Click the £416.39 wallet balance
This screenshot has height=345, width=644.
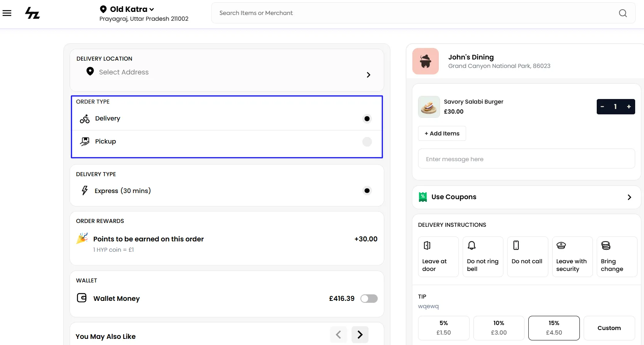pos(342,299)
